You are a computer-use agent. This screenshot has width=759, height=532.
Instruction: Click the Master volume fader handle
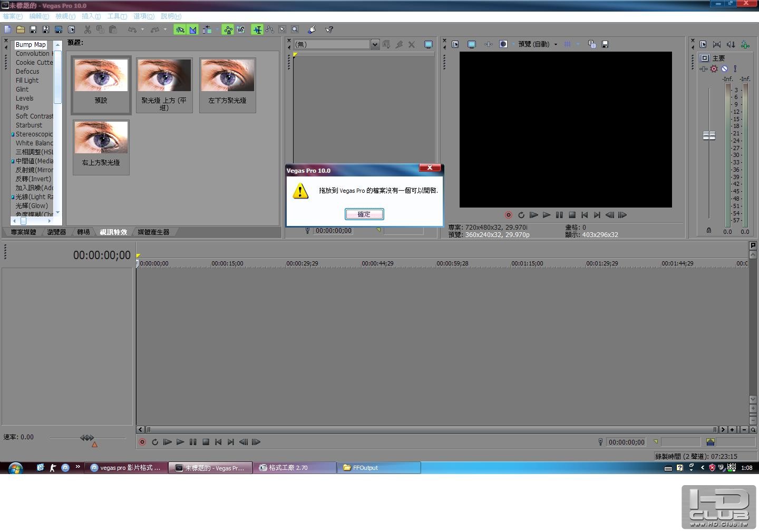pyautogui.click(x=709, y=136)
